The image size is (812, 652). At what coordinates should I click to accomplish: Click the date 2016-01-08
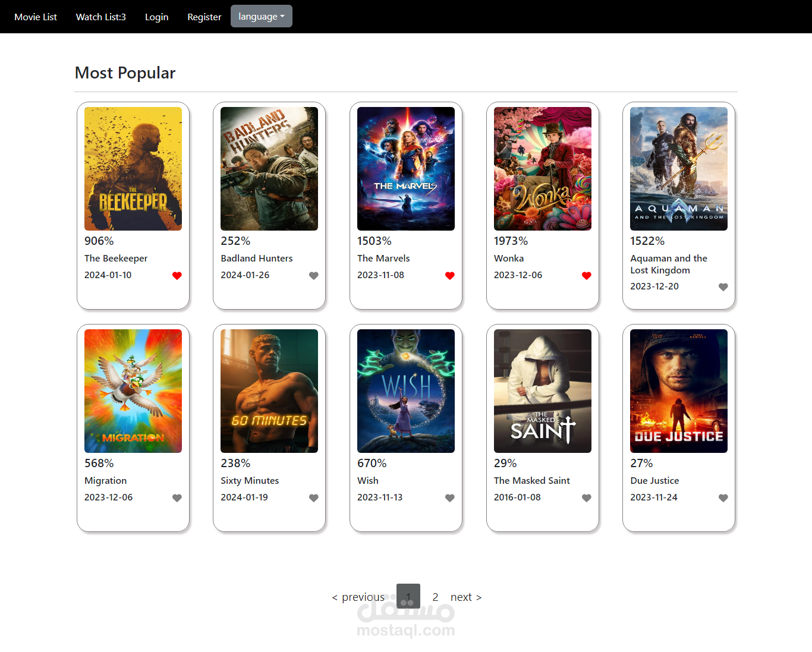click(x=517, y=497)
